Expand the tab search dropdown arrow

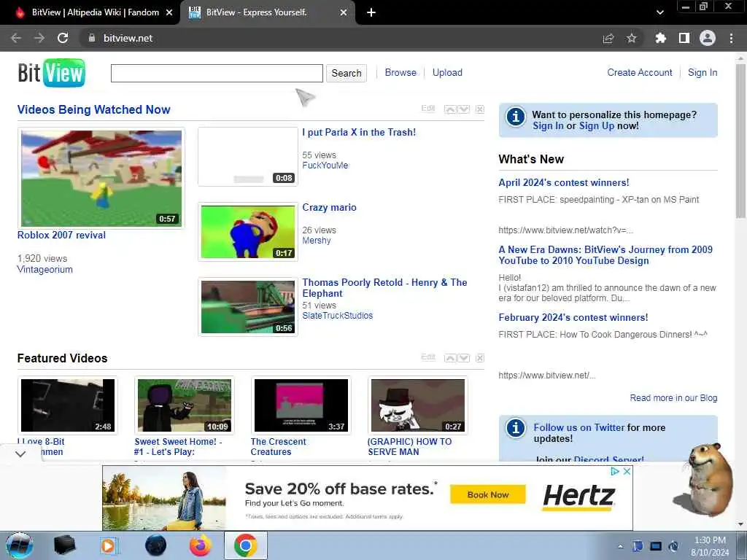(659, 12)
